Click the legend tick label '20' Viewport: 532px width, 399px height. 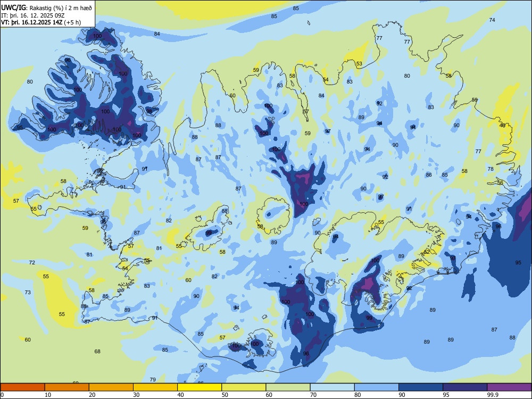tap(92, 395)
